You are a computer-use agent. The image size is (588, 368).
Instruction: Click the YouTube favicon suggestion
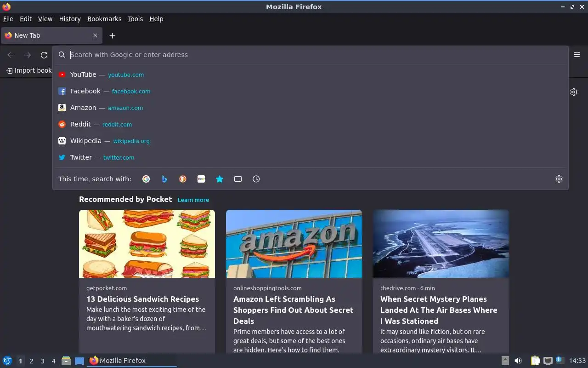pos(62,75)
